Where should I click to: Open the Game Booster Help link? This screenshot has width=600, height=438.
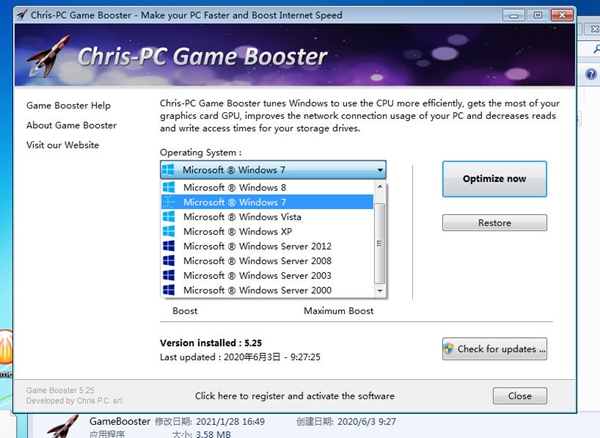coord(68,105)
